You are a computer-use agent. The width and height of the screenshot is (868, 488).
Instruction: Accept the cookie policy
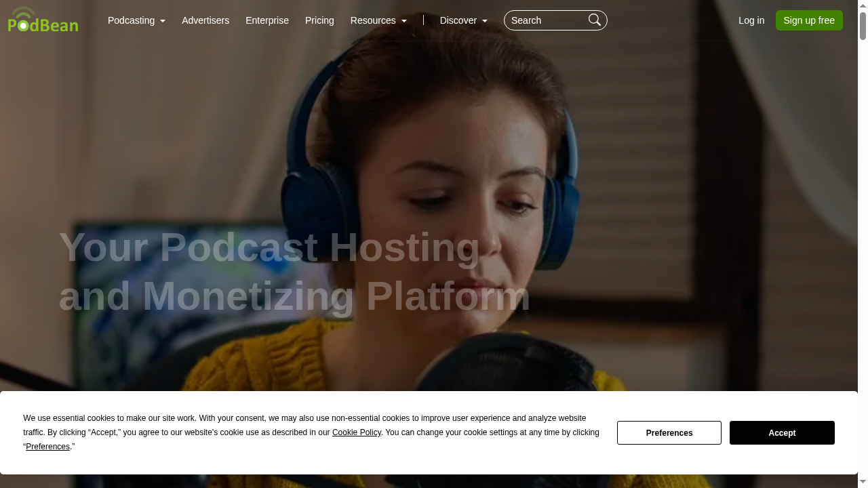[x=781, y=432]
